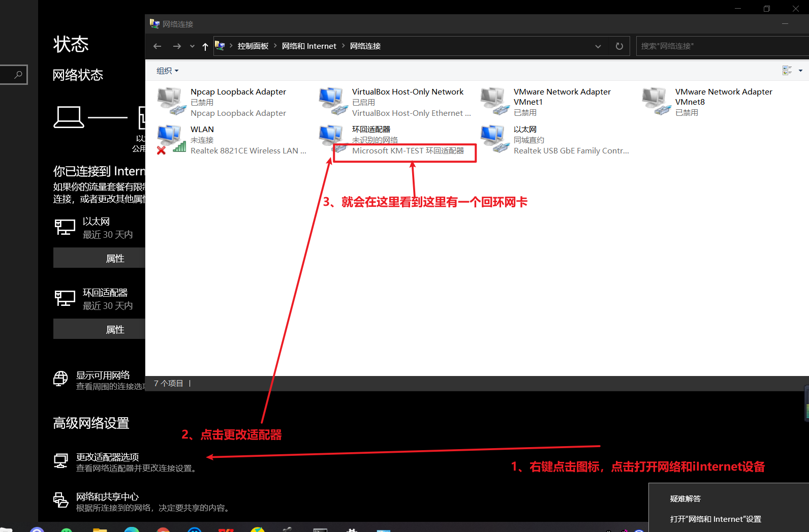The image size is (809, 532).
Task: Go back in 网络连接 window
Action: click(x=158, y=46)
